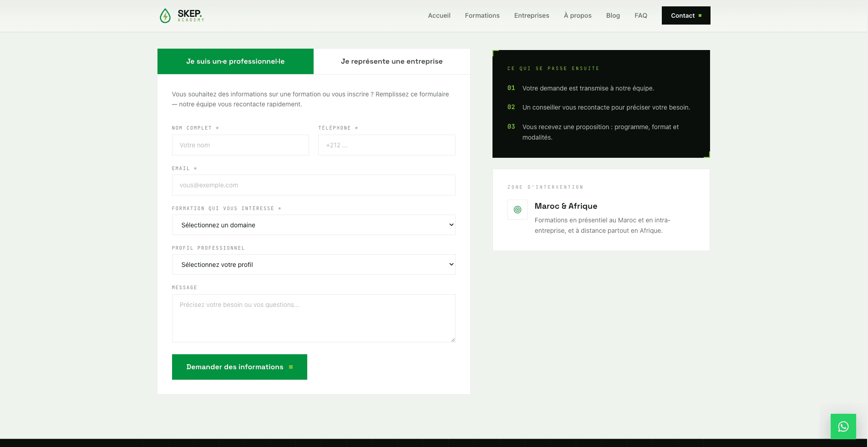Open the Formations menu item
This screenshot has width=868, height=447.
pos(482,15)
